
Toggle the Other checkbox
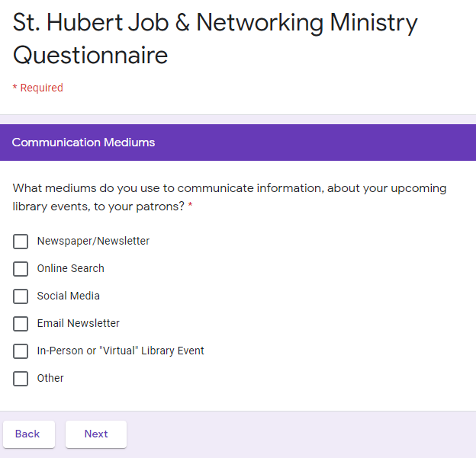pos(21,379)
